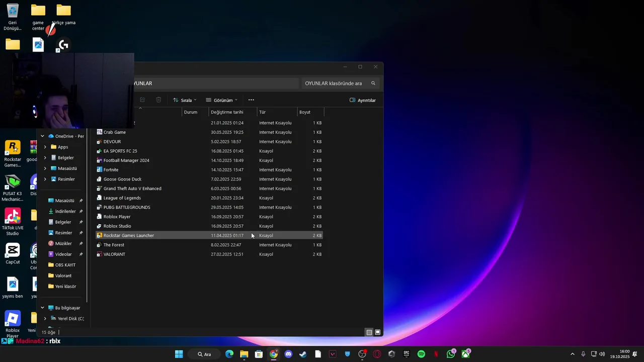The height and width of the screenshot is (362, 644).
Task: Expand Resimler under OneDrive
Action: click(x=45, y=179)
